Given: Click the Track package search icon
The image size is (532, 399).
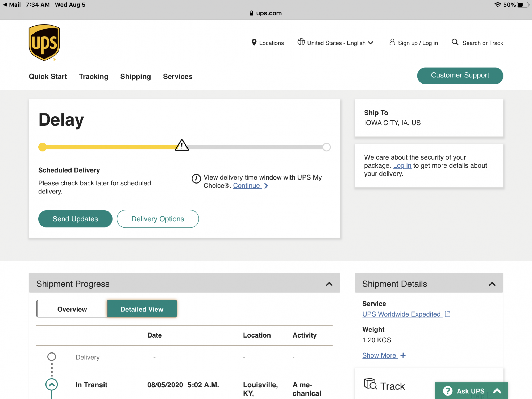Looking at the screenshot, I should click(370, 384).
